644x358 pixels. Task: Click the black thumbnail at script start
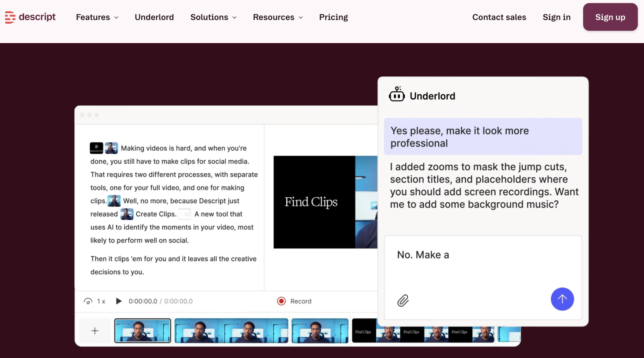tap(96, 148)
